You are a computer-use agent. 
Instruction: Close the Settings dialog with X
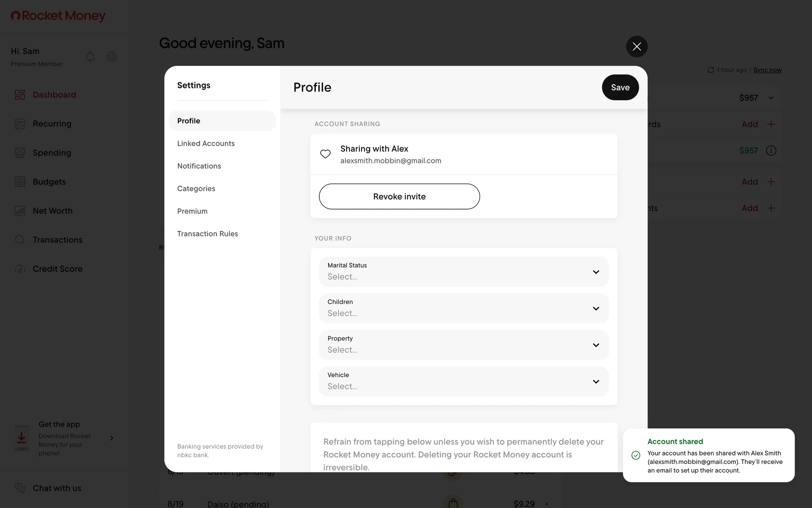click(x=636, y=47)
